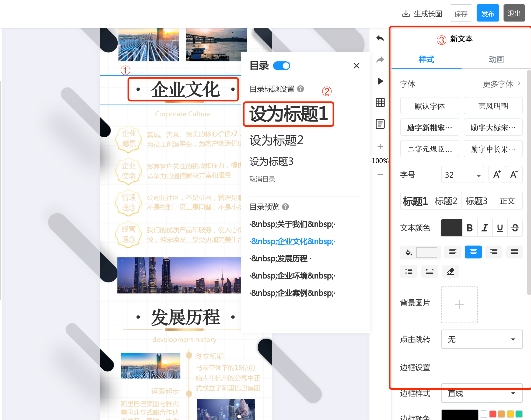531x420 pixels.
Task: Switch to the 动画 tab
Action: [496, 59]
